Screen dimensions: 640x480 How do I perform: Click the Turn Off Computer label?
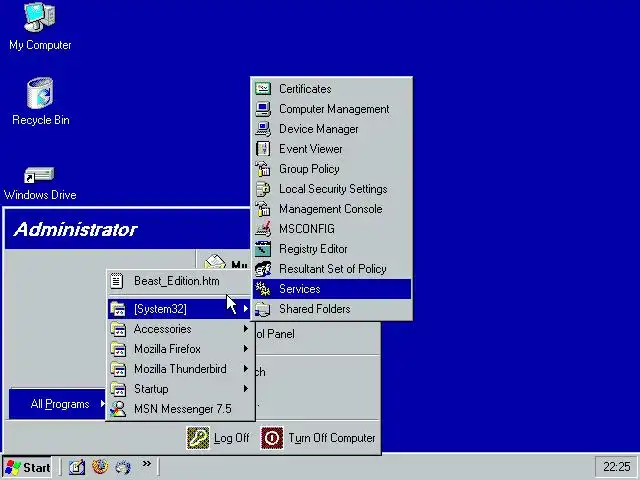332,438
